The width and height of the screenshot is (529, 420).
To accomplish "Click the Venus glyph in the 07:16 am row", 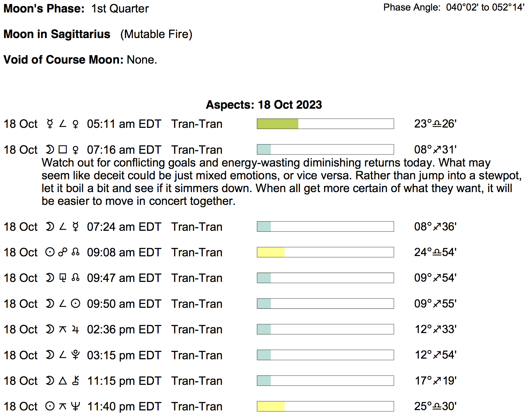I will click(x=75, y=150).
